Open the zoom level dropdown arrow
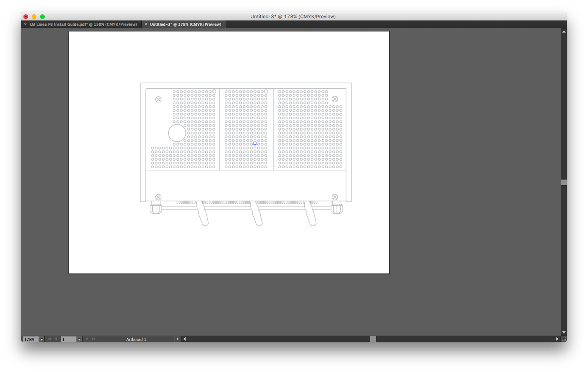 click(x=42, y=339)
